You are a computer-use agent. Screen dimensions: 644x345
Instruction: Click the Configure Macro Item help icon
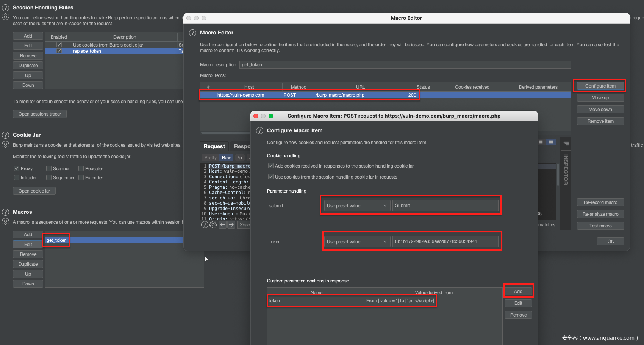click(259, 130)
